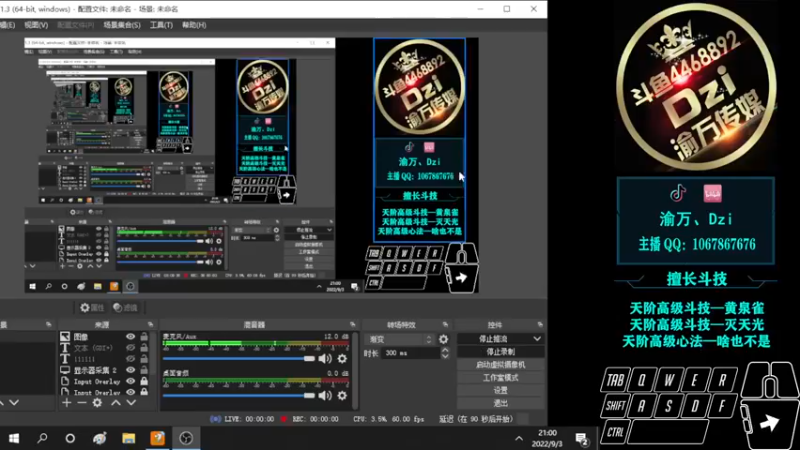
Task: Pop out the scenes dock
Action: click(x=48, y=324)
